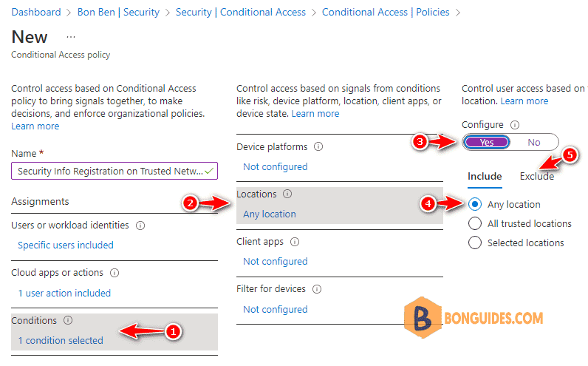
Task: Open the info icon beside Filter for devices
Action: pyautogui.click(x=317, y=289)
